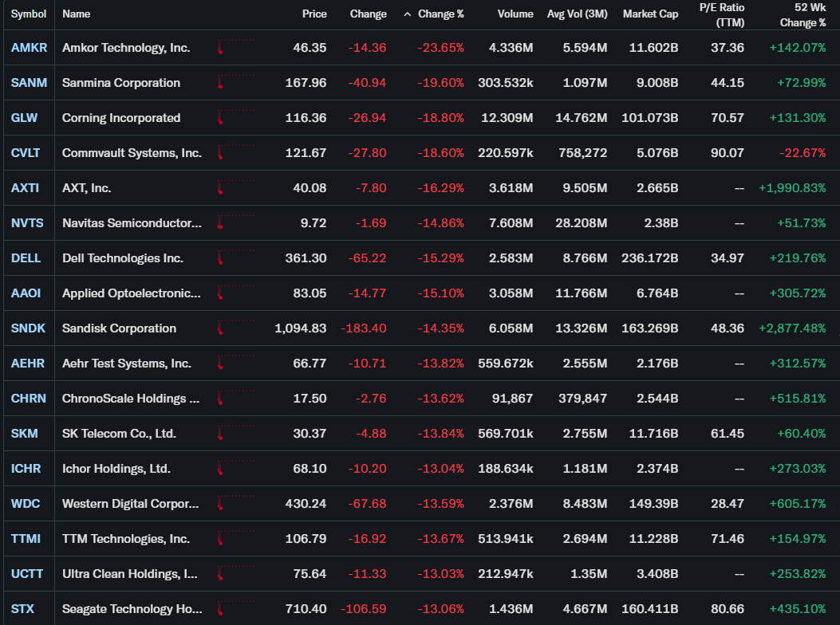The width and height of the screenshot is (840, 625).
Task: Sort by P/E Ratio (TTM) header
Action: click(722, 15)
